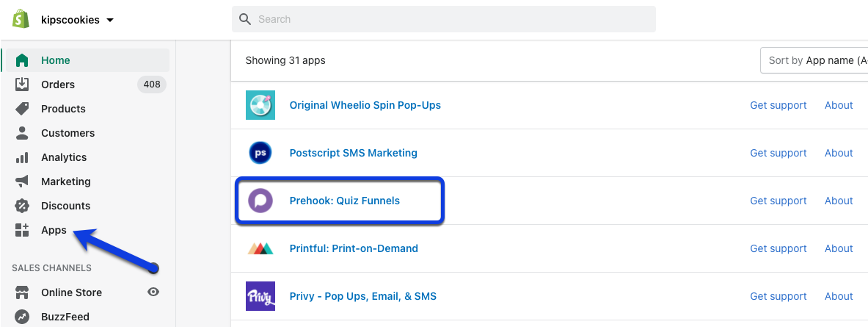The image size is (868, 327).
Task: Click the Apps grid icon
Action: coord(21,230)
